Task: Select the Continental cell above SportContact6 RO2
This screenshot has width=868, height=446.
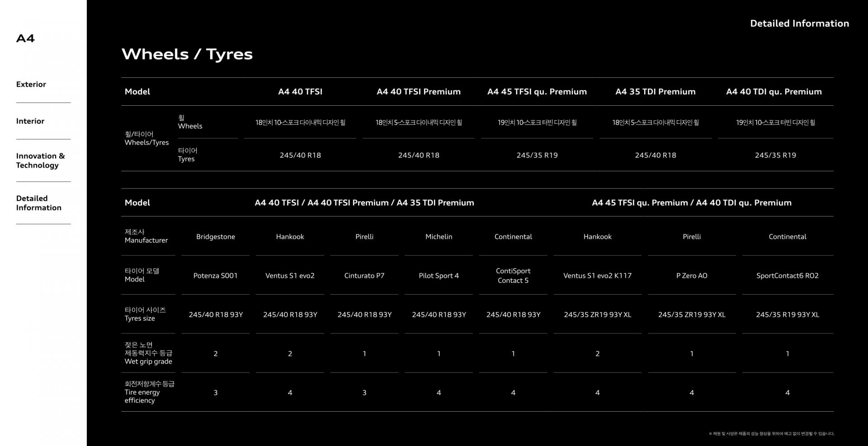Action: coord(788,237)
